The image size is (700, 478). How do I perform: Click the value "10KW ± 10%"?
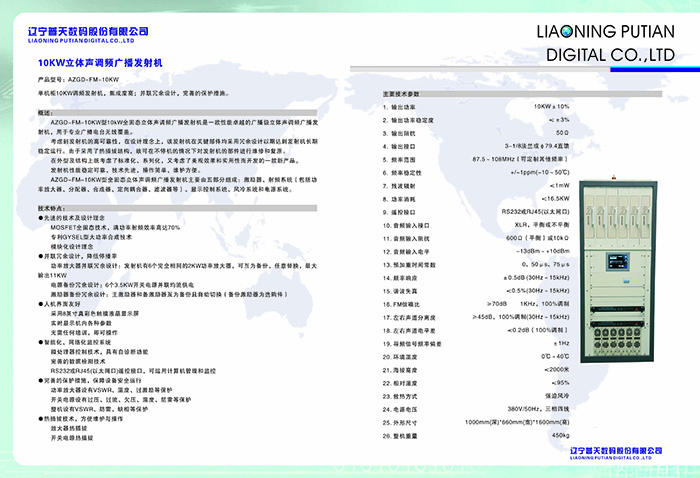(551, 107)
